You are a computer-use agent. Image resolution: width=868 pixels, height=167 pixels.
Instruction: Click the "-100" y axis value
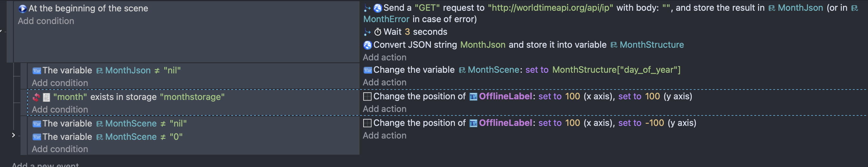click(654, 123)
